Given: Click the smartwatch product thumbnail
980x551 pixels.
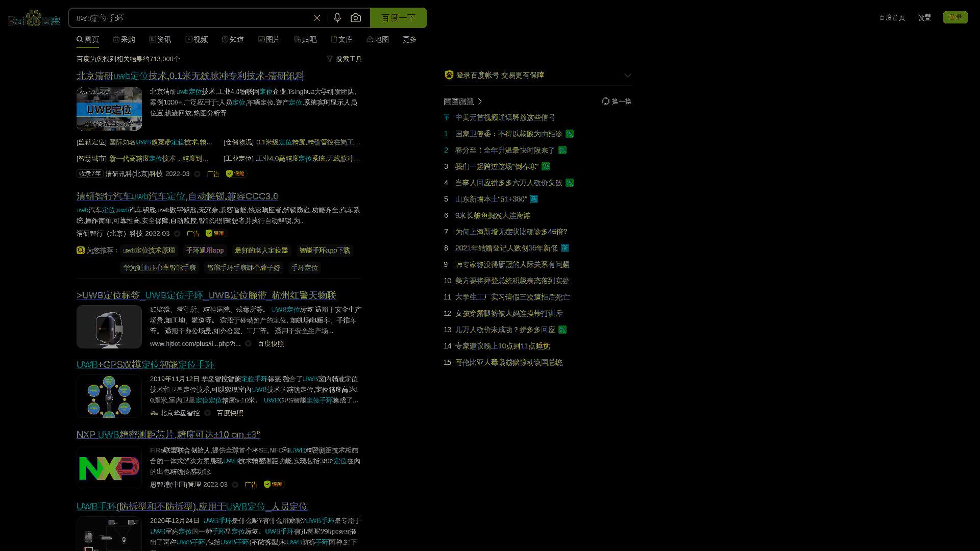Looking at the screenshot, I should point(109,327).
